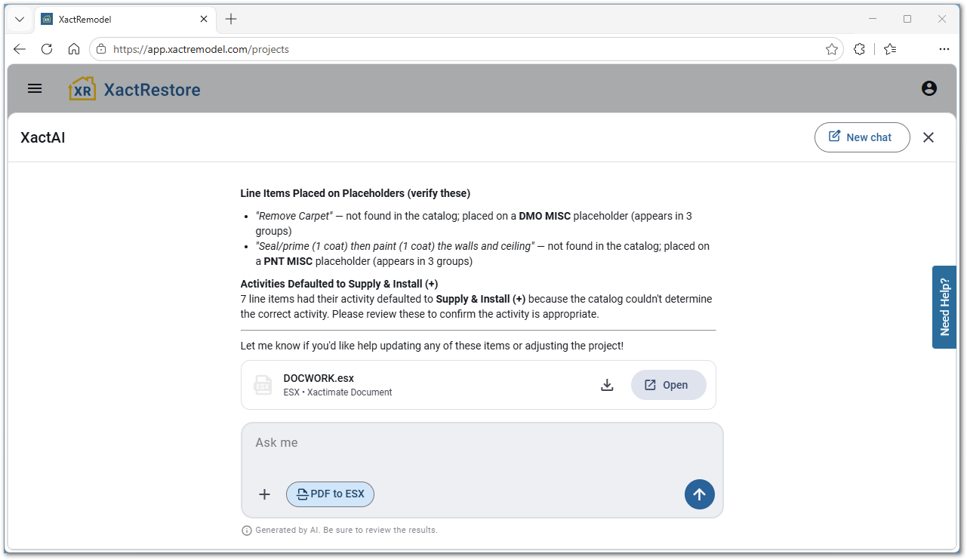Click the ESX file type icon
Screen dimensions: 967x560
[x=263, y=385]
